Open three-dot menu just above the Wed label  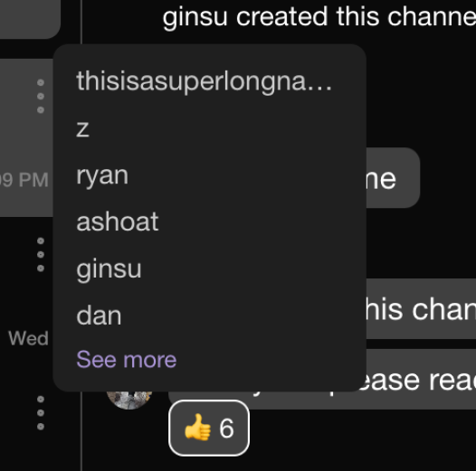point(41,254)
